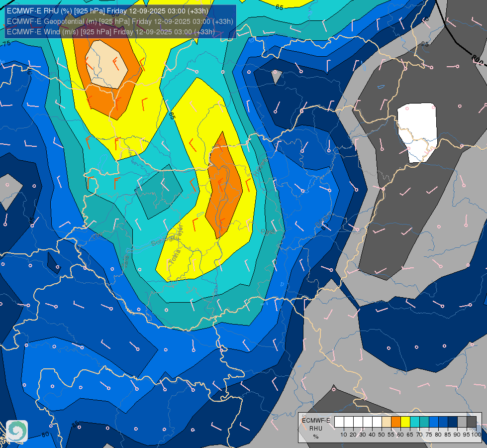
Task: Click the legend tick value 50
Action: click(x=382, y=435)
